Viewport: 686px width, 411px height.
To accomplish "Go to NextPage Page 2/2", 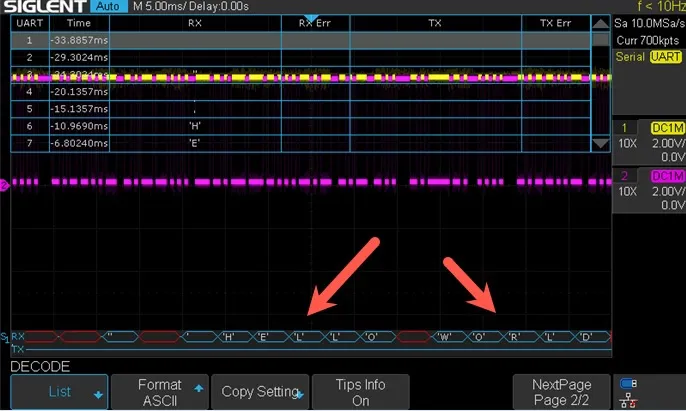I will [561, 392].
